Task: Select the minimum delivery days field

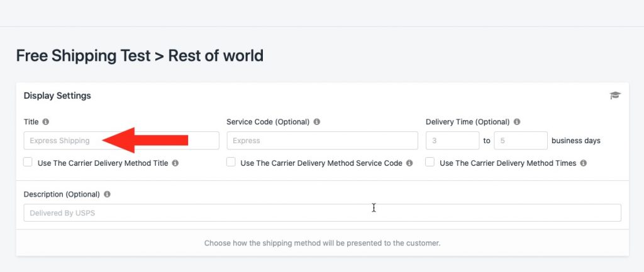Action: [453, 141]
